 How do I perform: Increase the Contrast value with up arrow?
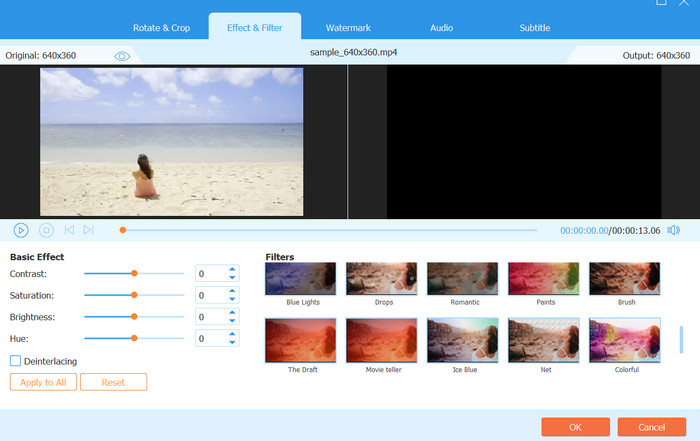coord(232,269)
